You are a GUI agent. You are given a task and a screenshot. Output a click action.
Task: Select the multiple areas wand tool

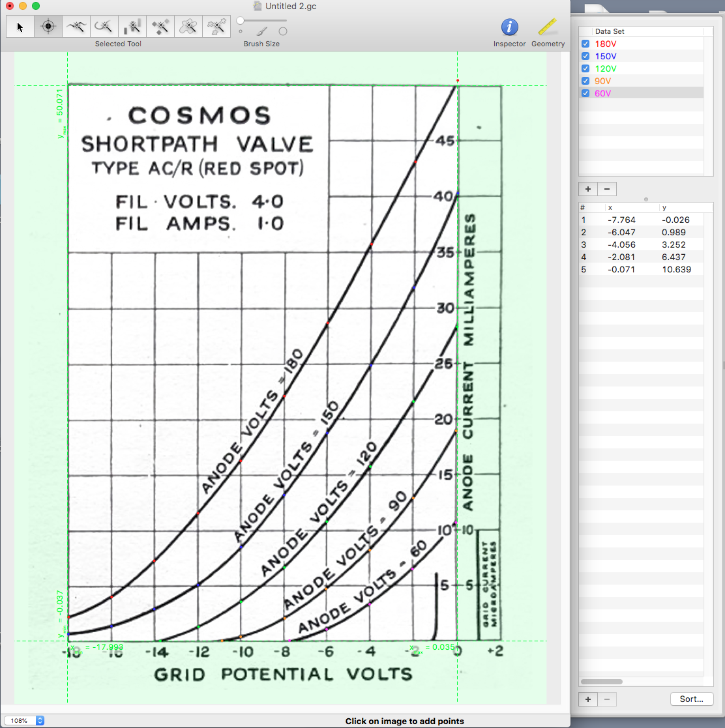coord(216,27)
